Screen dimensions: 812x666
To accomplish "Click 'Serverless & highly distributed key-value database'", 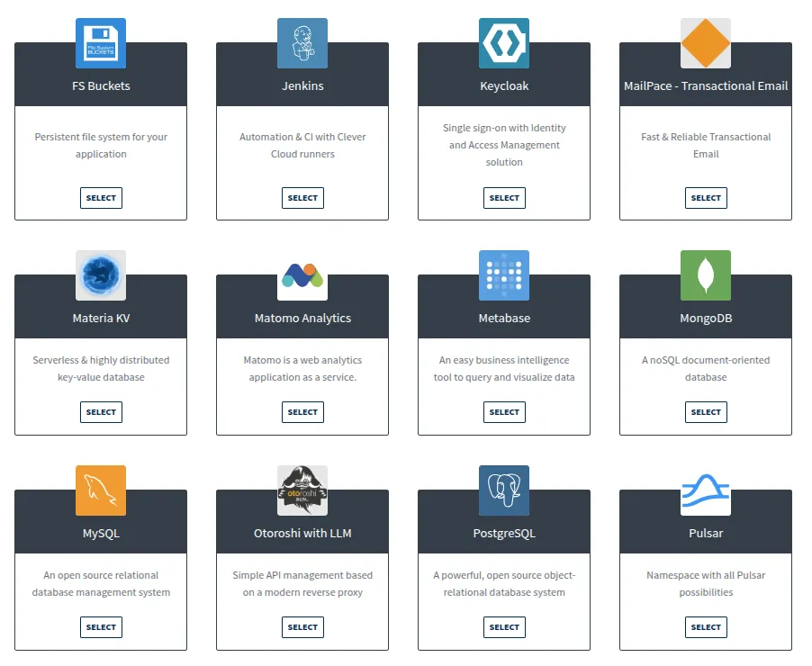I will tap(101, 369).
